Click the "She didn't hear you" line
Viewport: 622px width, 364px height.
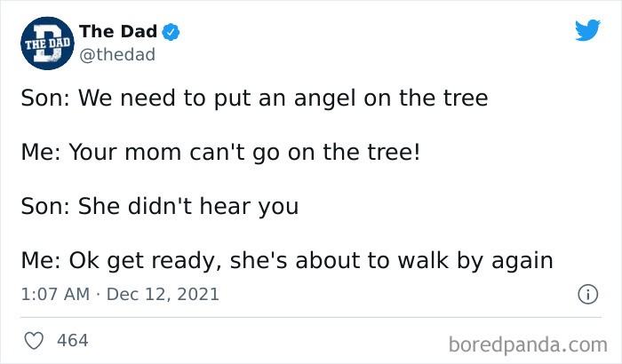click(159, 207)
